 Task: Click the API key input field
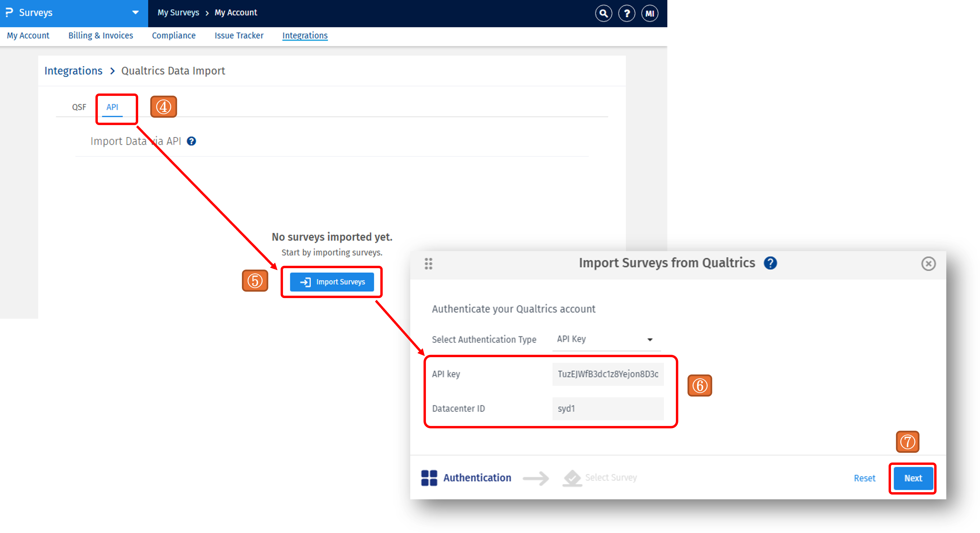click(x=608, y=374)
